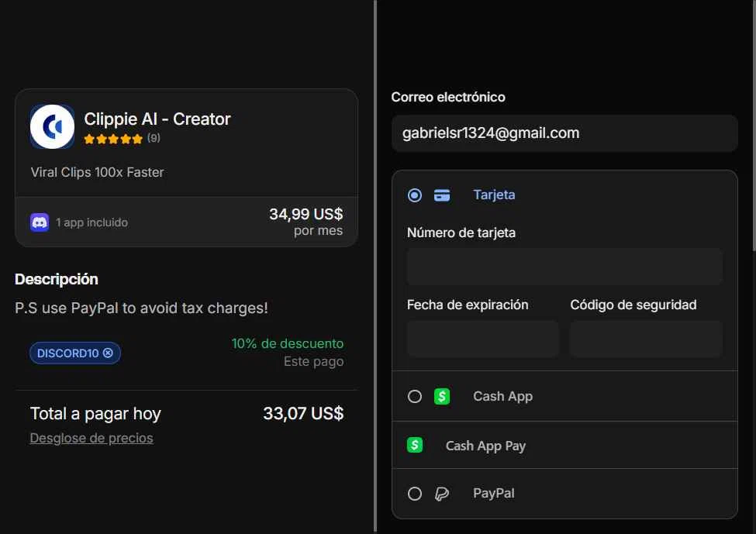
Task: Click the page scrollbar on the right
Action: pyautogui.click(x=754, y=126)
